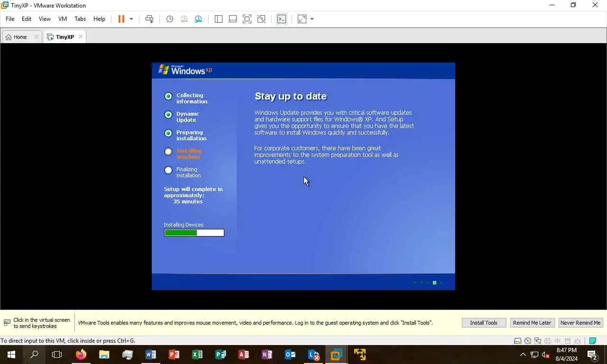607x364 pixels.
Task: Revert VM to previous snapshot
Action: coord(184,19)
